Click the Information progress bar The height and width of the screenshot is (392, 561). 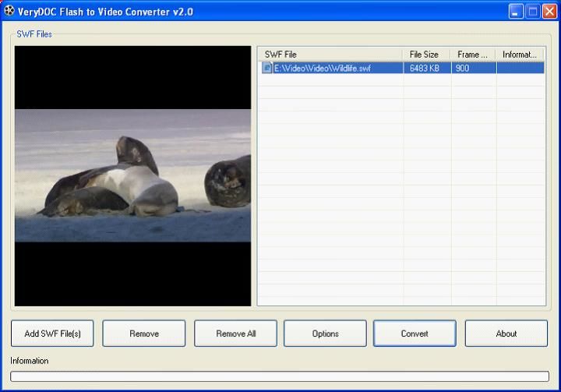280,376
